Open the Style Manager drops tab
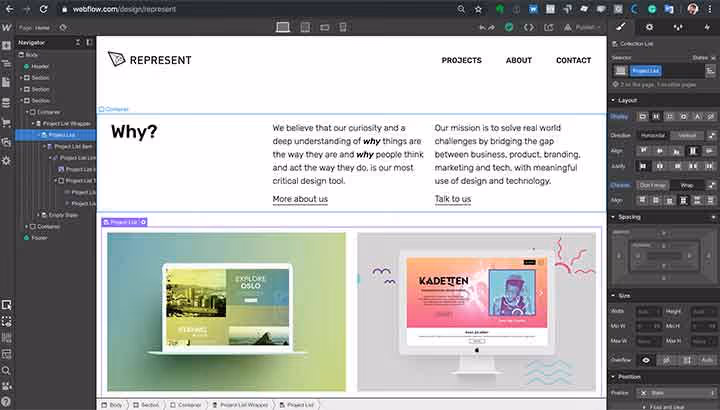Screen dimensions: 720x410 point(678,28)
